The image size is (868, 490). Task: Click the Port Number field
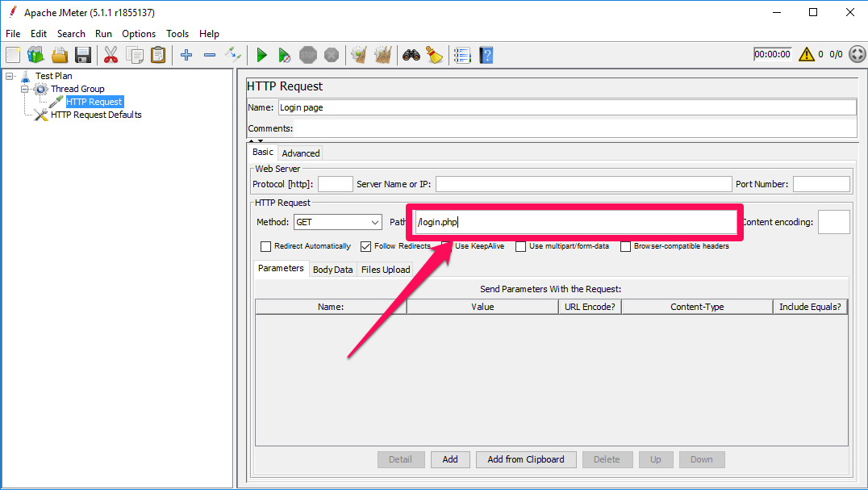[821, 184]
